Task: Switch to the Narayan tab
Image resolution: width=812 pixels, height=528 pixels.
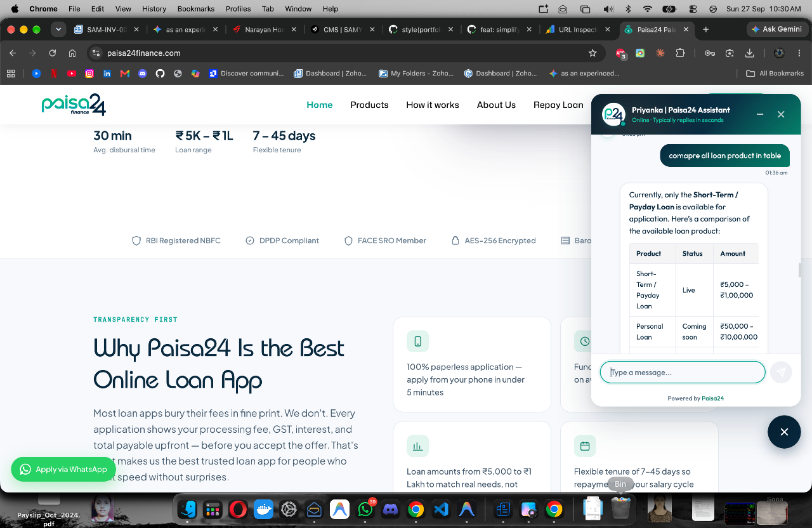Action: pos(263,29)
